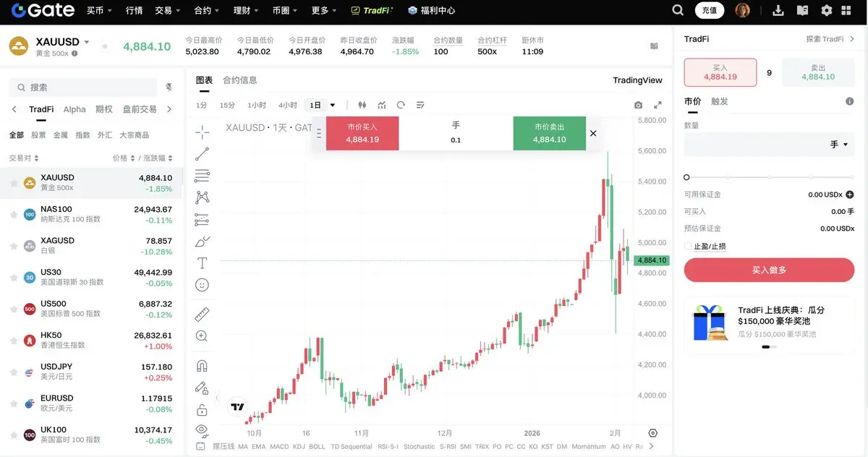Click the quantity slider handle
The height and width of the screenshot is (457, 868).
pos(686,177)
